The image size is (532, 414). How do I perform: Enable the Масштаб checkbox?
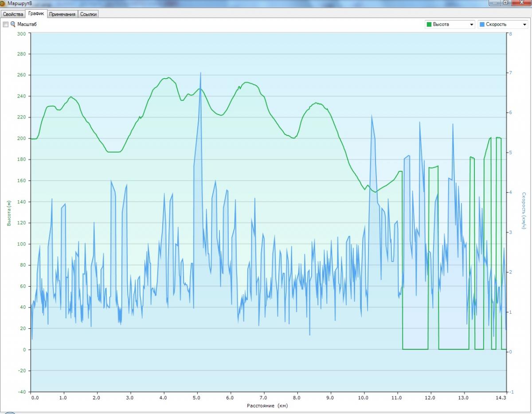click(x=6, y=24)
